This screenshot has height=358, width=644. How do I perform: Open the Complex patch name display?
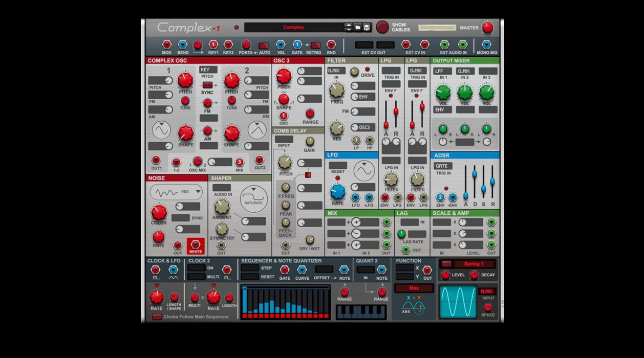[293, 27]
